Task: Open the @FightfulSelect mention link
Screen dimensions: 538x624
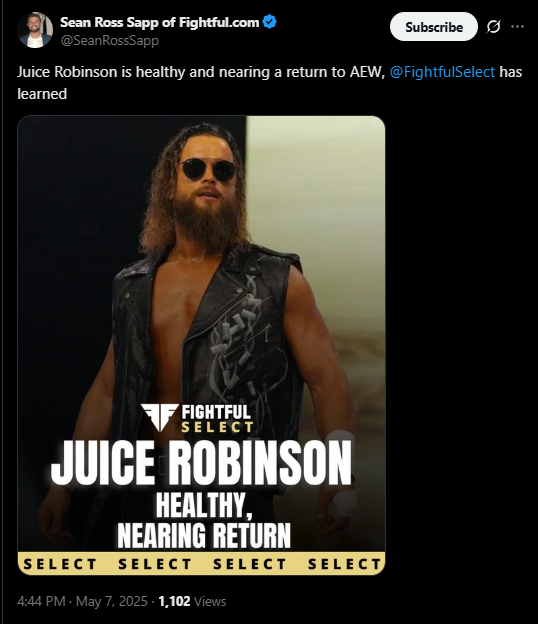Action: [x=442, y=72]
